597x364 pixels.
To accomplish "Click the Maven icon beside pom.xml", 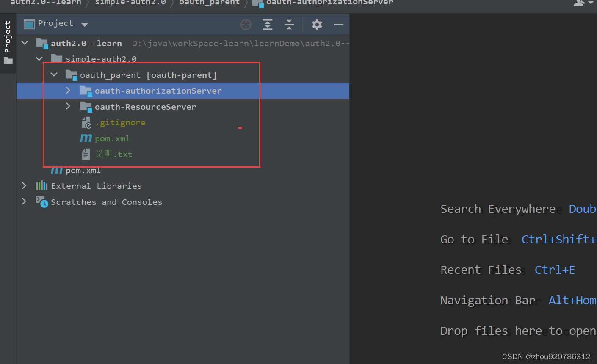I will point(86,138).
